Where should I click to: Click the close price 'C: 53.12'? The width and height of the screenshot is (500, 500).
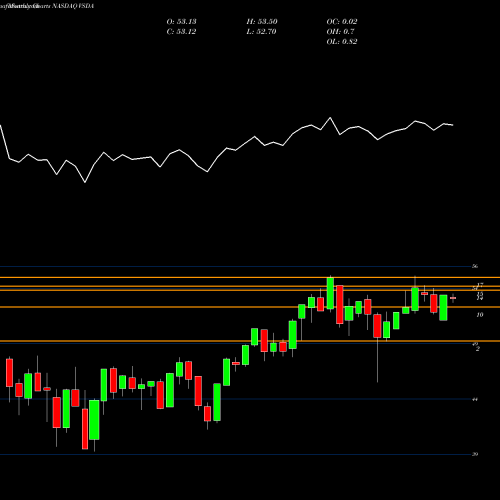[181, 32]
